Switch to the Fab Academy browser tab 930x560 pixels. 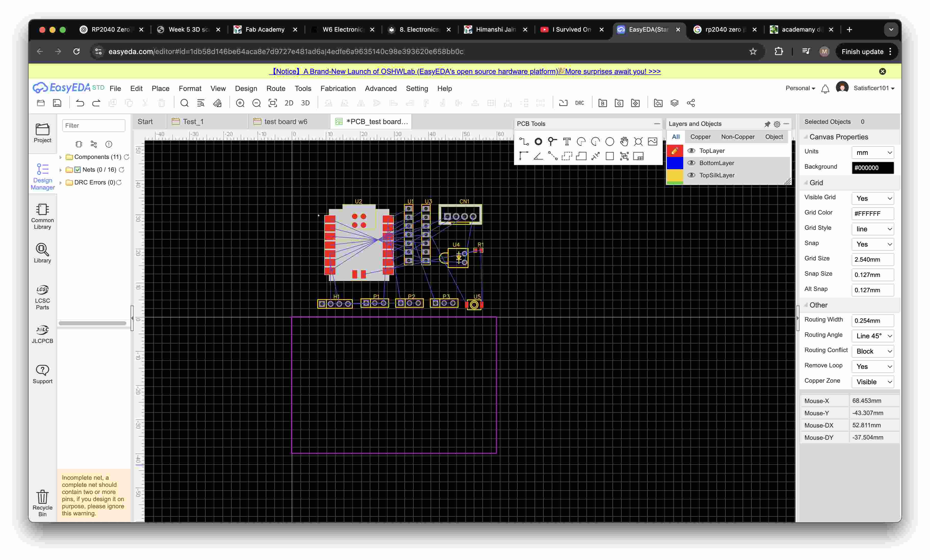coord(265,29)
